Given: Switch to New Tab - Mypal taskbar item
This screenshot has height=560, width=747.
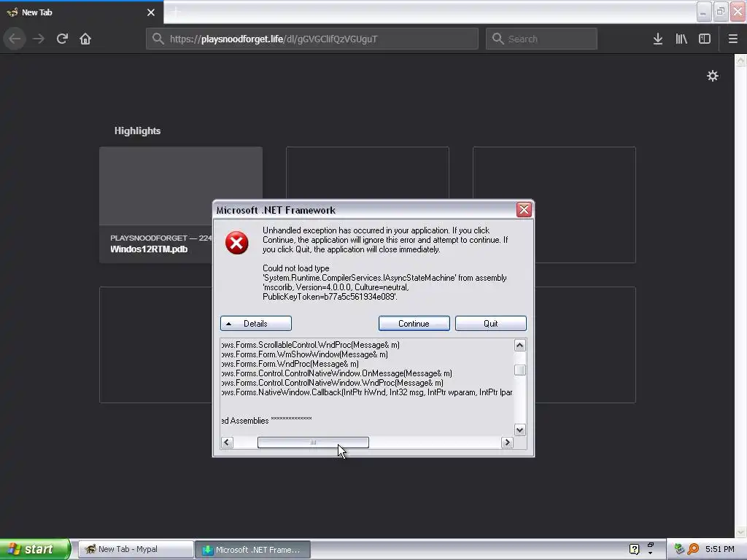Looking at the screenshot, I should pyautogui.click(x=135, y=549).
